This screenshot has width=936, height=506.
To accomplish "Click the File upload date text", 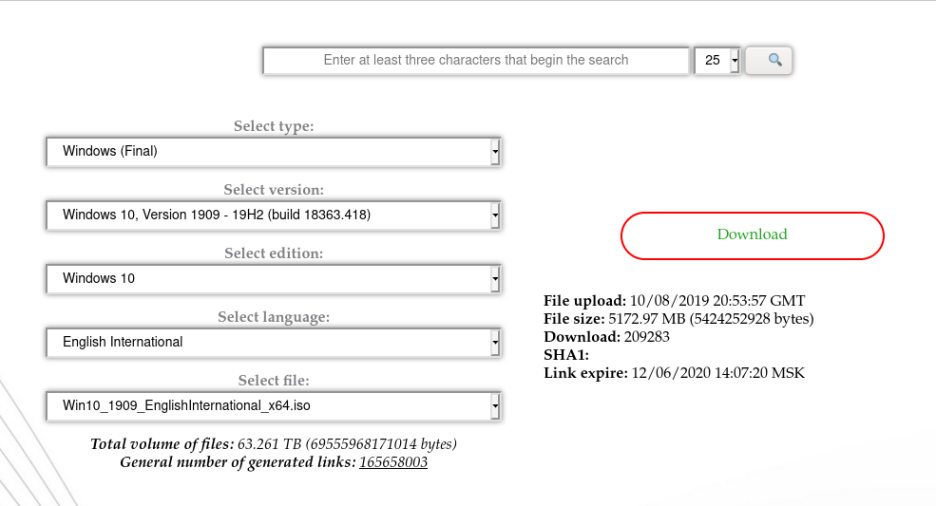I will [674, 301].
